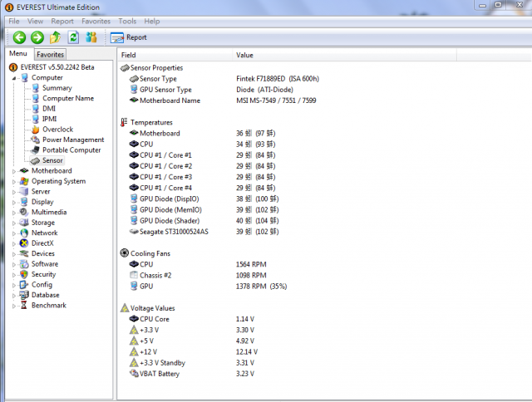This screenshot has width=532, height=402.
Task: Select the Motherboard Name row
Action: [x=223, y=100]
